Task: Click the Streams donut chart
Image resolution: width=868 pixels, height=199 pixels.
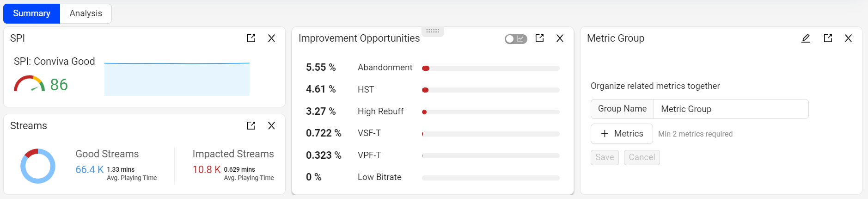Action: [x=38, y=166]
